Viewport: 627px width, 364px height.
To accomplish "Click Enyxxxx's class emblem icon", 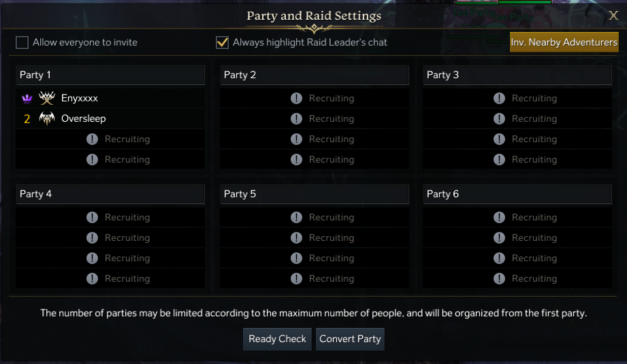I will pyautogui.click(x=47, y=98).
